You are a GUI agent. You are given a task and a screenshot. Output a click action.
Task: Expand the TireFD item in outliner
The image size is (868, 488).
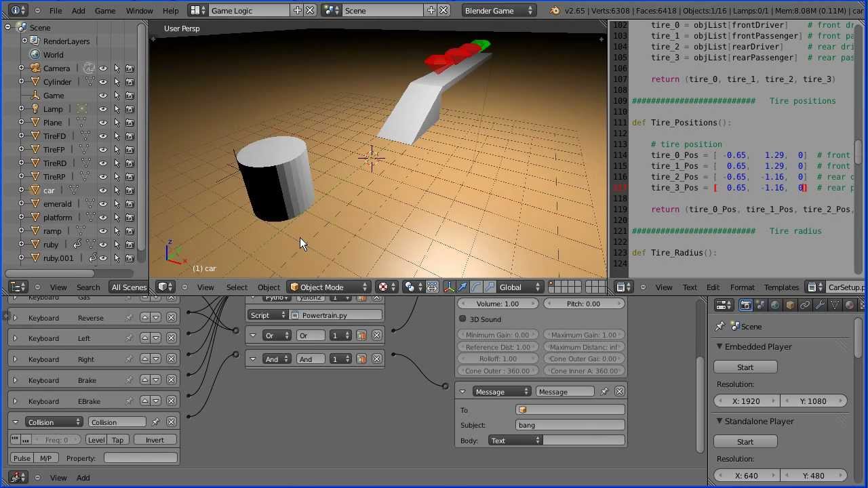21,136
